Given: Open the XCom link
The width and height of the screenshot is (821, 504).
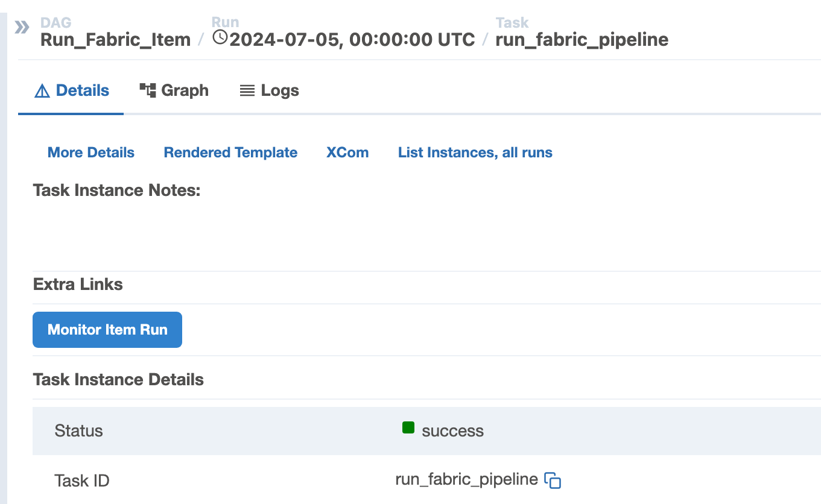Looking at the screenshot, I should tap(347, 153).
